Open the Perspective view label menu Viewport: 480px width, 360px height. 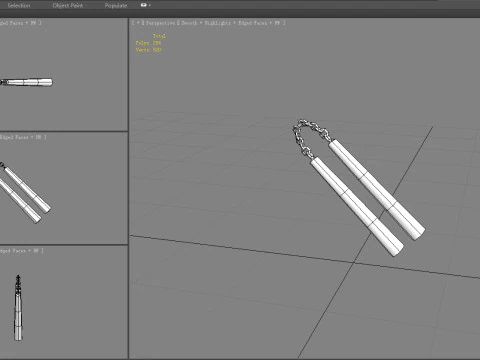click(160, 23)
